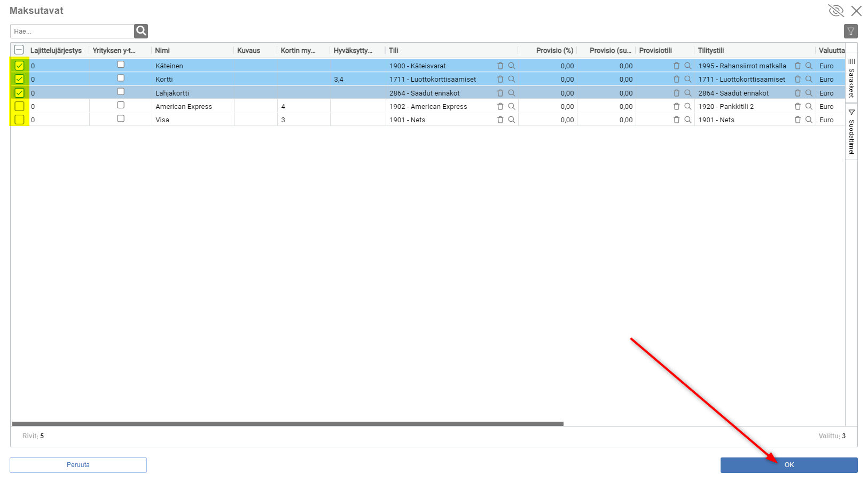Uncheck the Käteinen row selection checkbox

point(19,66)
